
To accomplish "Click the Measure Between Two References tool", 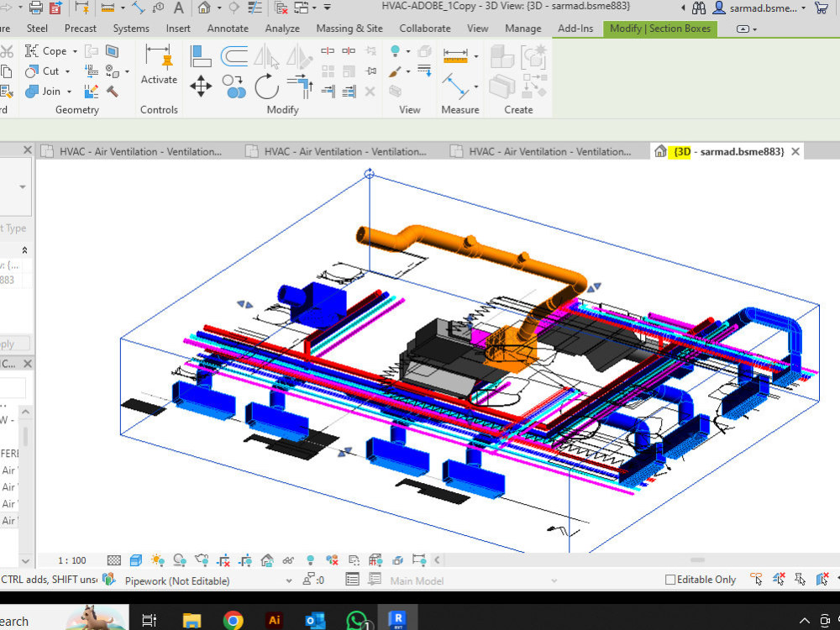I will tap(455, 87).
